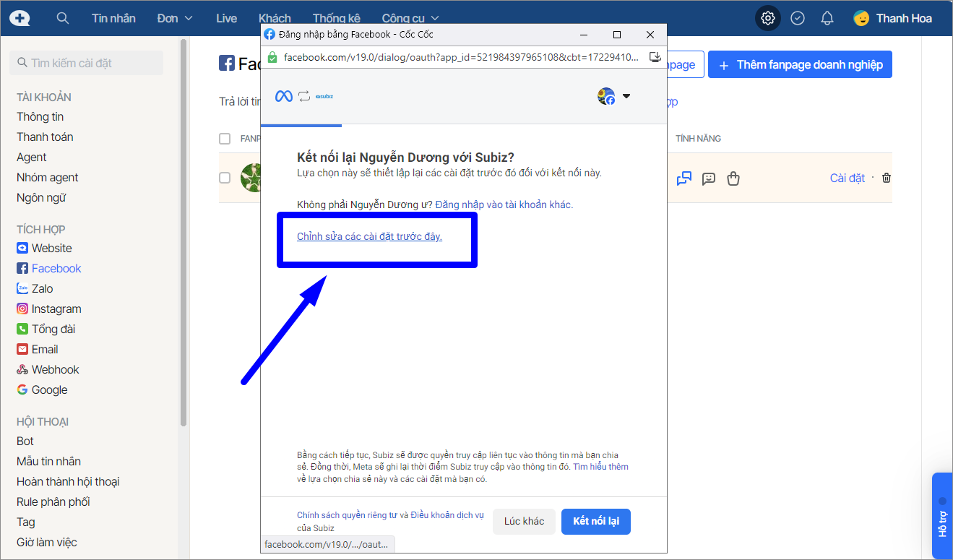Open the Tin nhắn menu
953x560 pixels.
pos(113,18)
